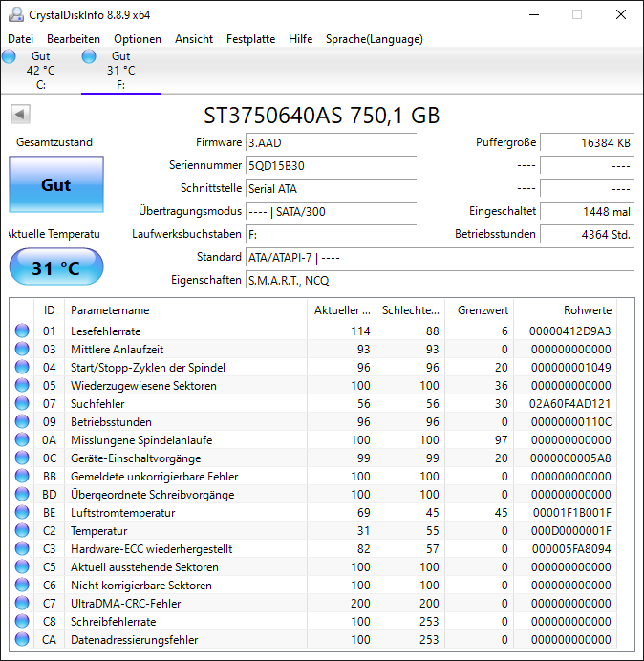Select the UltraDMA-CRC-Fehler parameter name

click(x=126, y=604)
